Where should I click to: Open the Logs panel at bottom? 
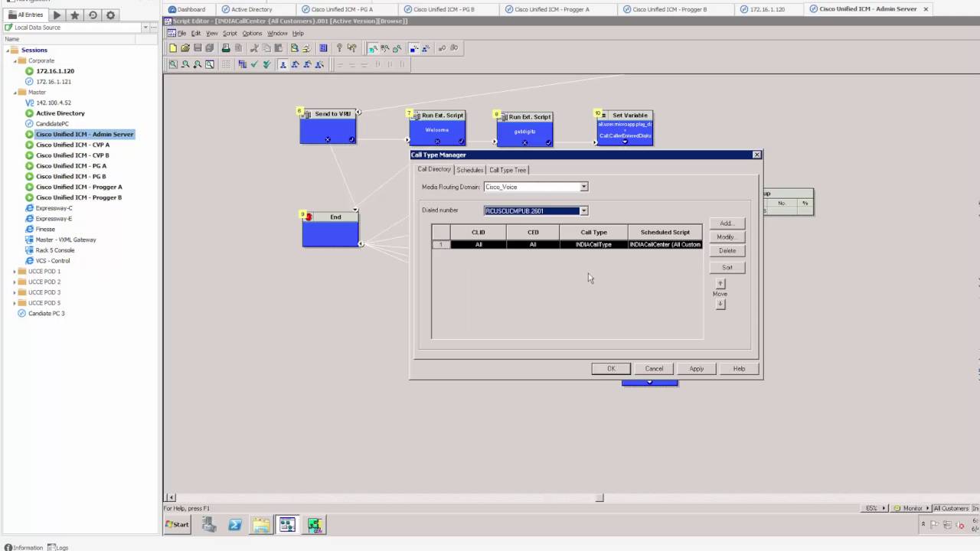(58, 547)
